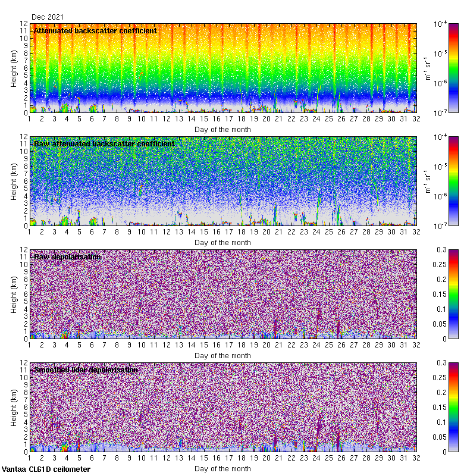Select the Attenuated backscatter coefficient plot title
The width and height of the screenshot is (464, 476).
pos(95,31)
